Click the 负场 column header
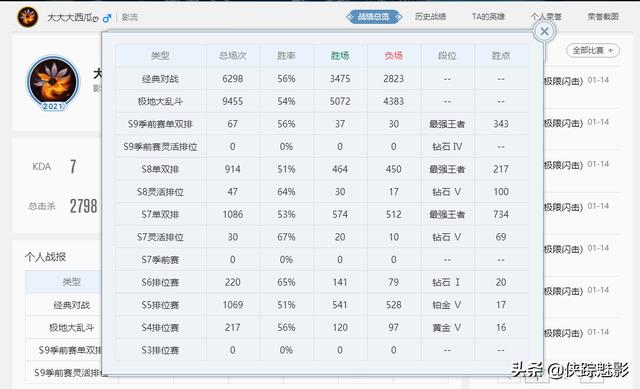This screenshot has height=389, width=640. pos(393,56)
